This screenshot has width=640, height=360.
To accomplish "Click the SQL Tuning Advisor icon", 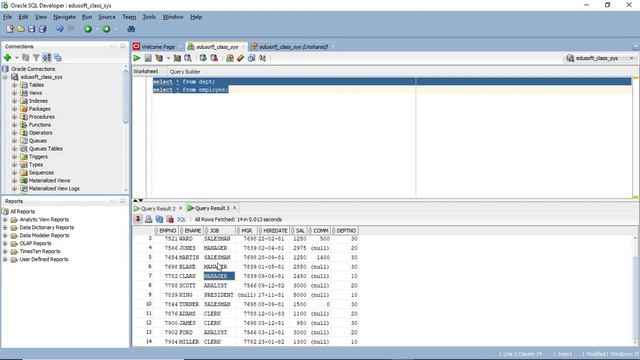I will [188, 58].
